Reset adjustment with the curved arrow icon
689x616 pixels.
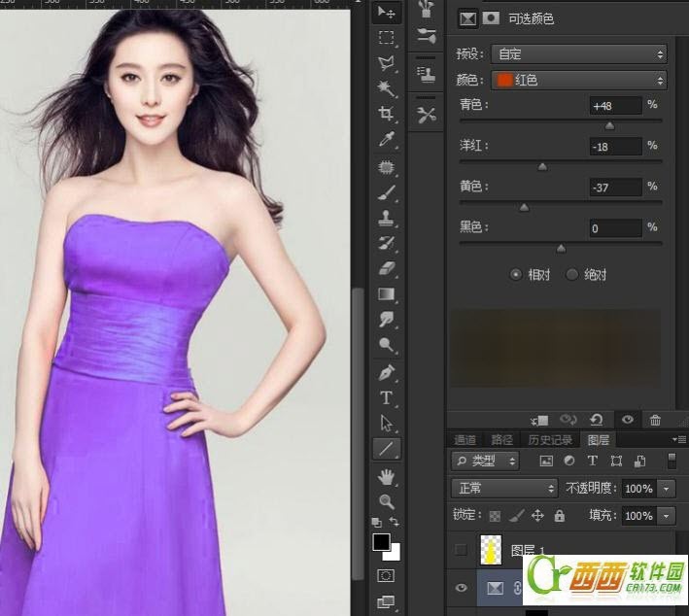tap(596, 420)
